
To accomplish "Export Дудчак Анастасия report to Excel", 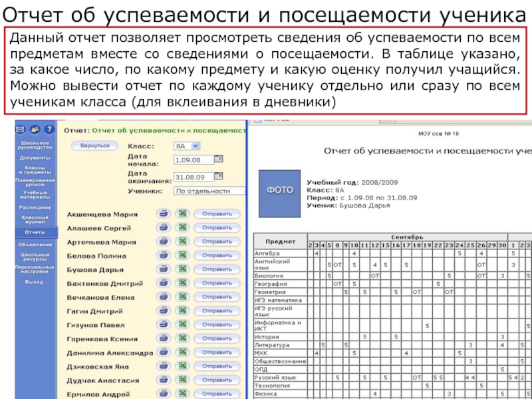I will 182,380.
